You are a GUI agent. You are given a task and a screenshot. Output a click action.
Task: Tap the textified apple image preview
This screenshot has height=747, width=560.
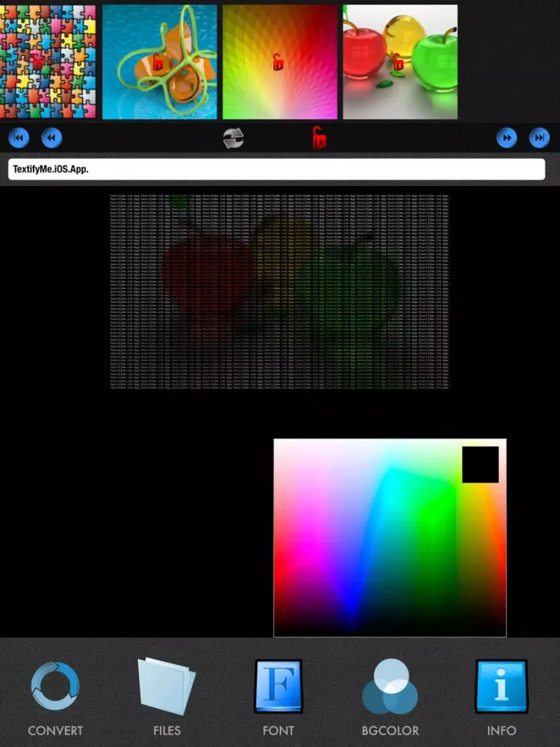[x=280, y=291]
